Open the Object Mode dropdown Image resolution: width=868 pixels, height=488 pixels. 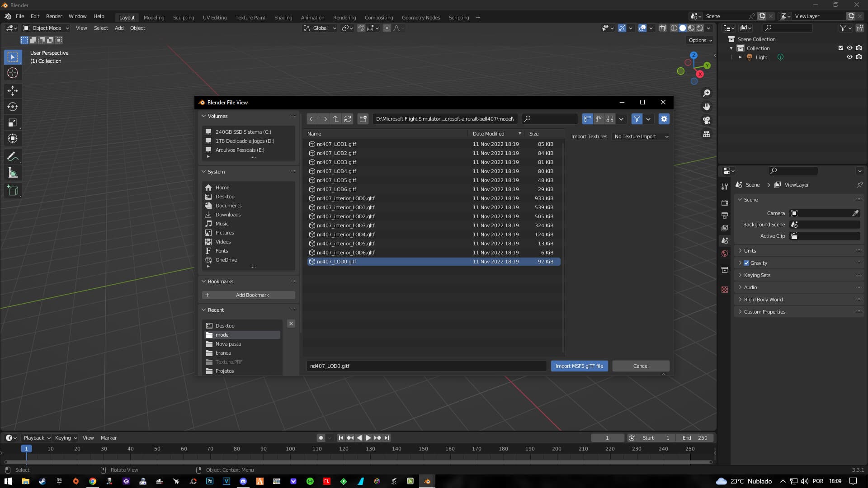pyautogui.click(x=45, y=28)
